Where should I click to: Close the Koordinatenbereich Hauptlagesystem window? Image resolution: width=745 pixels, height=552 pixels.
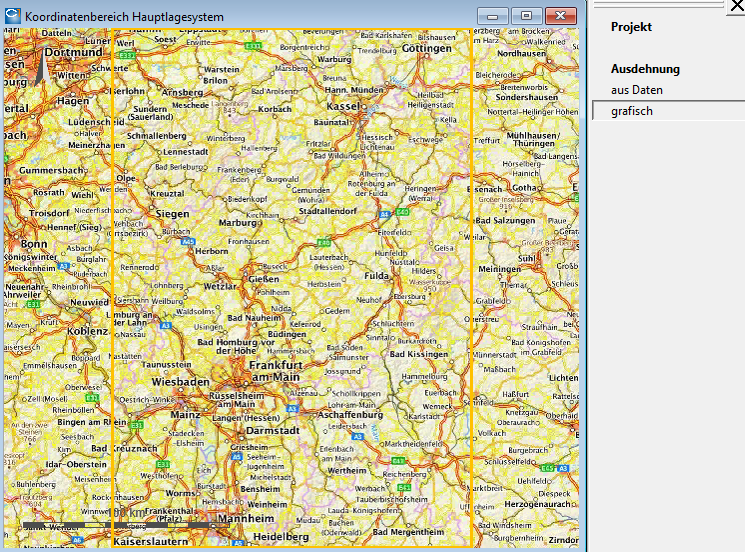click(x=561, y=16)
